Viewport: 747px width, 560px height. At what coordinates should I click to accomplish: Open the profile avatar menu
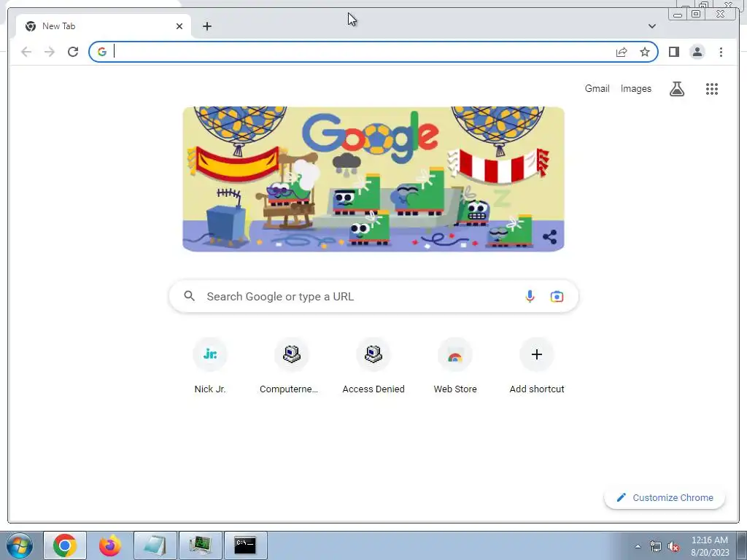click(x=697, y=52)
